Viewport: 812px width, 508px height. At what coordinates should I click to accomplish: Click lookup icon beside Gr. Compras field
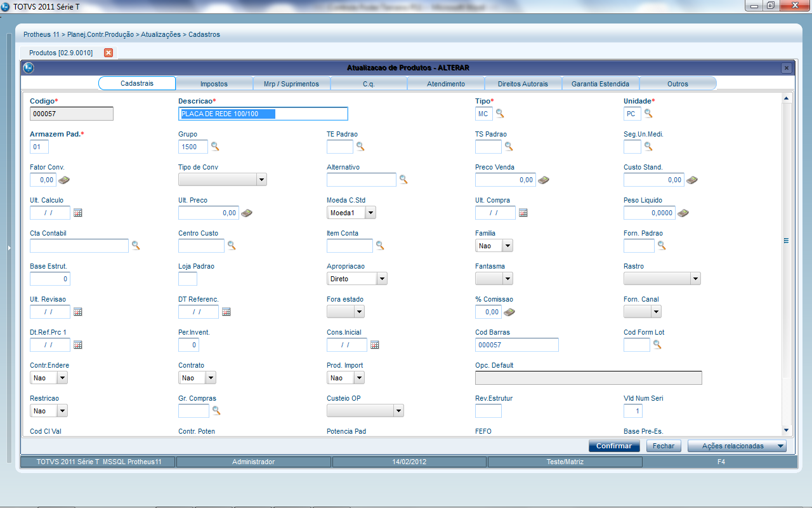pyautogui.click(x=216, y=411)
